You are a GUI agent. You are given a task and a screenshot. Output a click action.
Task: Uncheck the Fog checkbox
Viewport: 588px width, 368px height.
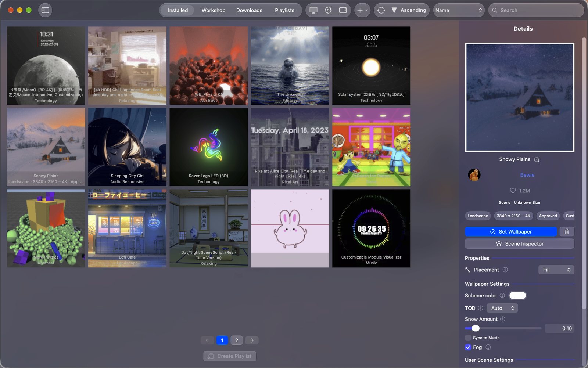click(468, 347)
